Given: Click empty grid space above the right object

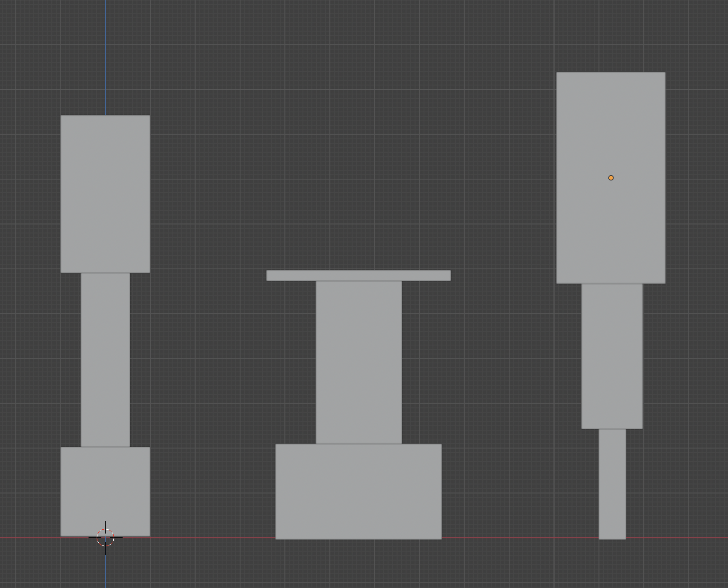Looking at the screenshot, I should pos(611,34).
